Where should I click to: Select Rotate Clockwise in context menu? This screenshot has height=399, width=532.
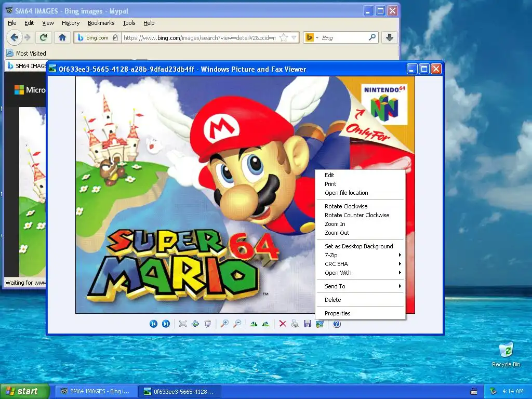[x=361, y=206]
